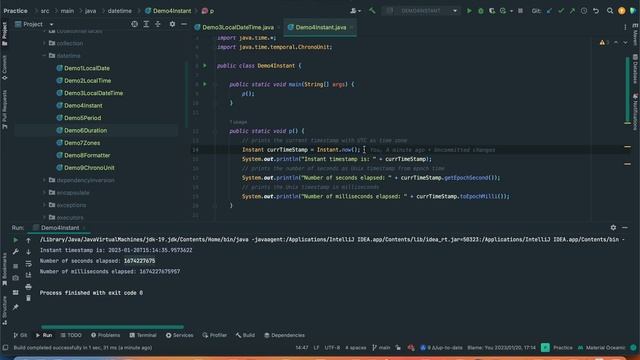Select the Demo4Instant.java editor tab
This screenshot has width=640, height=360.
[320, 27]
